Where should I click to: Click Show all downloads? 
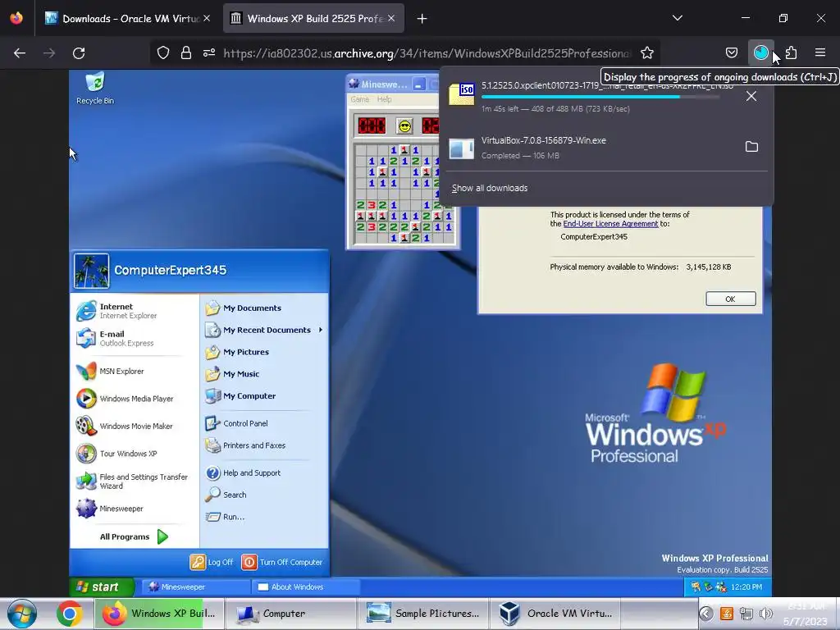click(x=490, y=188)
